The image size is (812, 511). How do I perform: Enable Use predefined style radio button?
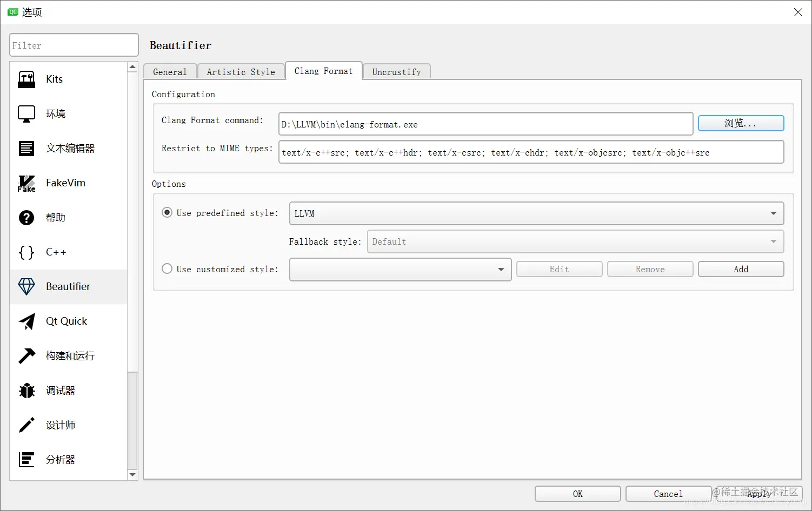pos(167,212)
